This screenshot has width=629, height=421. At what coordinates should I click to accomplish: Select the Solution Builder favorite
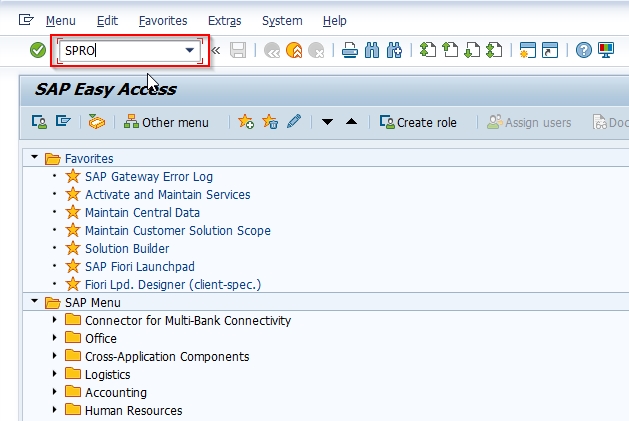[x=127, y=248]
